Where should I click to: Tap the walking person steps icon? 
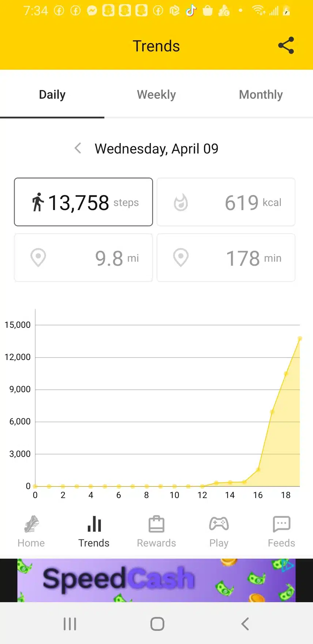pos(38,202)
